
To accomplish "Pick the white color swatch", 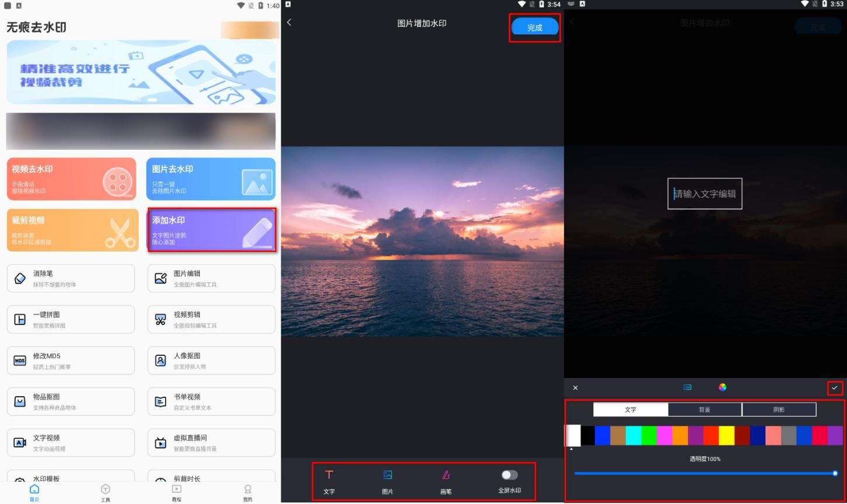I will point(573,436).
